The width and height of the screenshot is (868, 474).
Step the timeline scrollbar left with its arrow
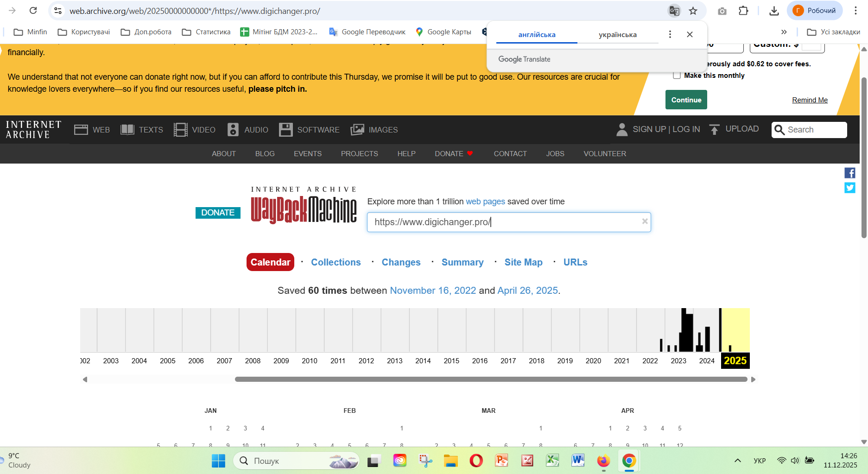point(85,379)
